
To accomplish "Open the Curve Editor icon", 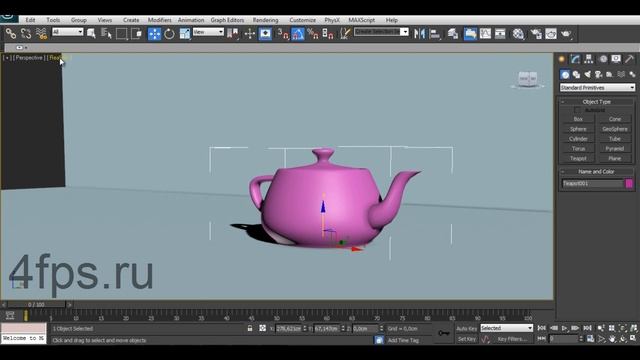I will tap(485, 33).
